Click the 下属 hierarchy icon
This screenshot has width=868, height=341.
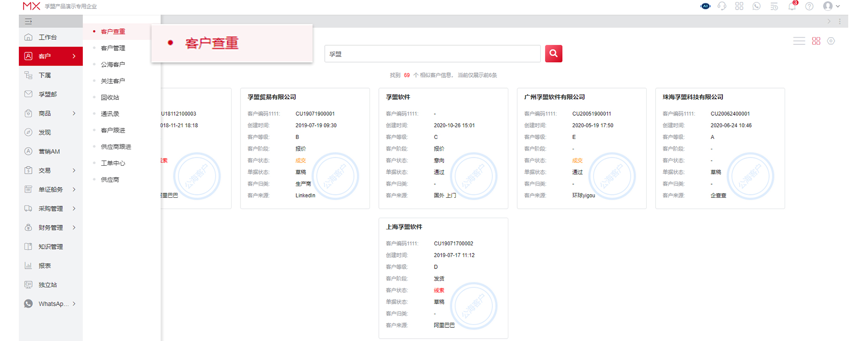click(28, 75)
